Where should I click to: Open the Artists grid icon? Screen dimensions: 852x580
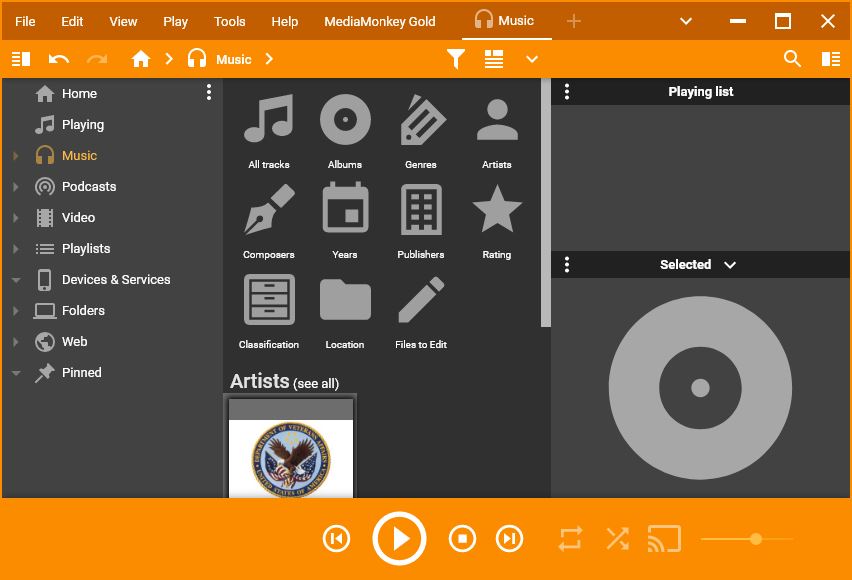497,131
